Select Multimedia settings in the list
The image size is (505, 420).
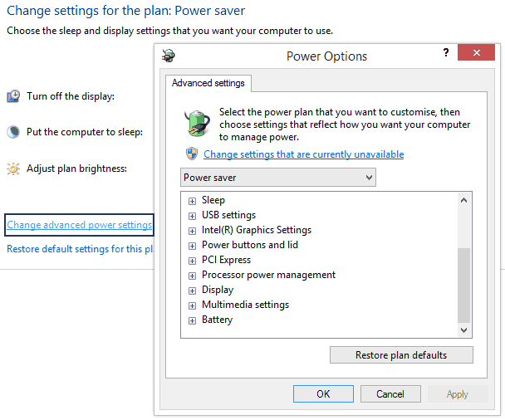[x=245, y=305]
